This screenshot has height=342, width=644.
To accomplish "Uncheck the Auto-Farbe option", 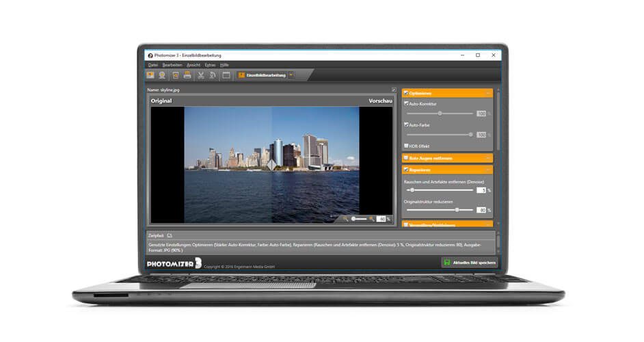I will coord(406,124).
